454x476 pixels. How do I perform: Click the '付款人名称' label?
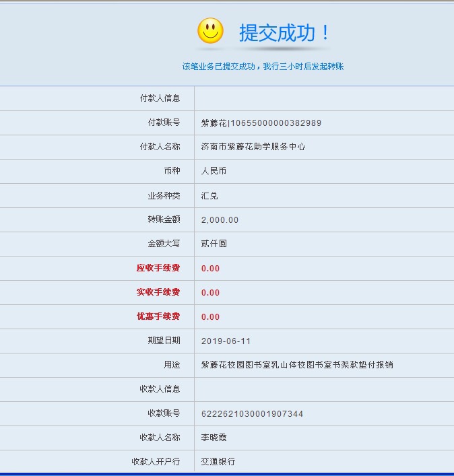[x=160, y=147]
